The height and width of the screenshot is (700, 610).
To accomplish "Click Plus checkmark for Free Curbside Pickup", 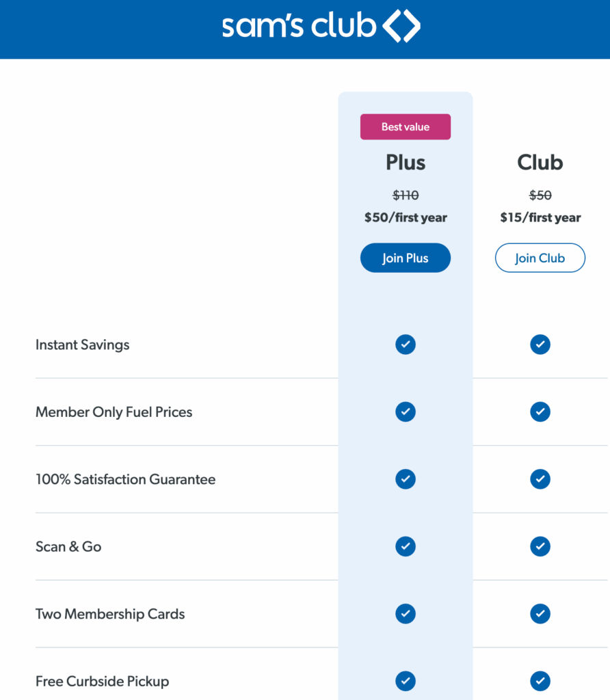I will point(406,681).
